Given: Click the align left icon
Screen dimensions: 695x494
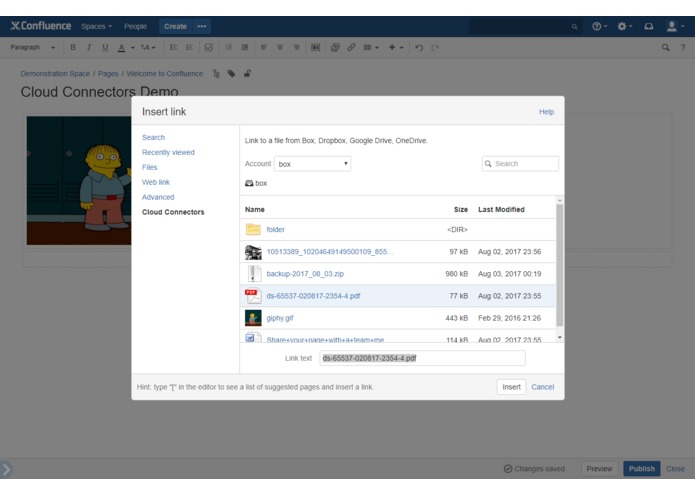Looking at the screenshot, I should [x=264, y=47].
